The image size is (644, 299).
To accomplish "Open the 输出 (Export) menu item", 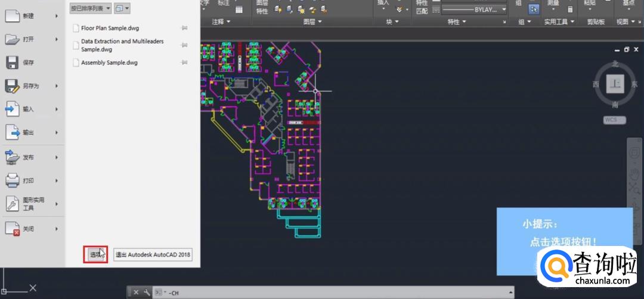I will pyautogui.click(x=28, y=132).
